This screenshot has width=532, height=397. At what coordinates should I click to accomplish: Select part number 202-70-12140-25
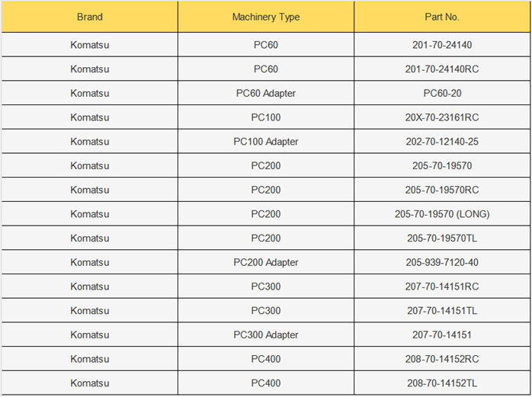pyautogui.click(x=442, y=142)
